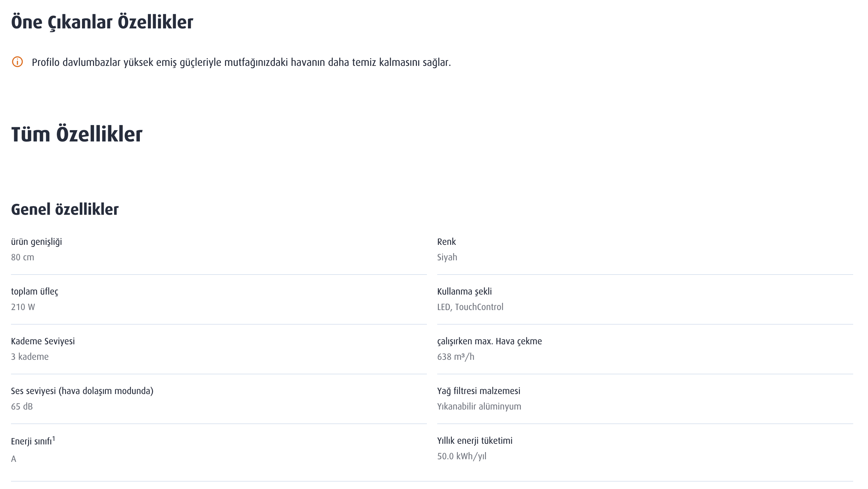The image size is (868, 489).
Task: Click the 3 kademe value
Action: (x=30, y=357)
